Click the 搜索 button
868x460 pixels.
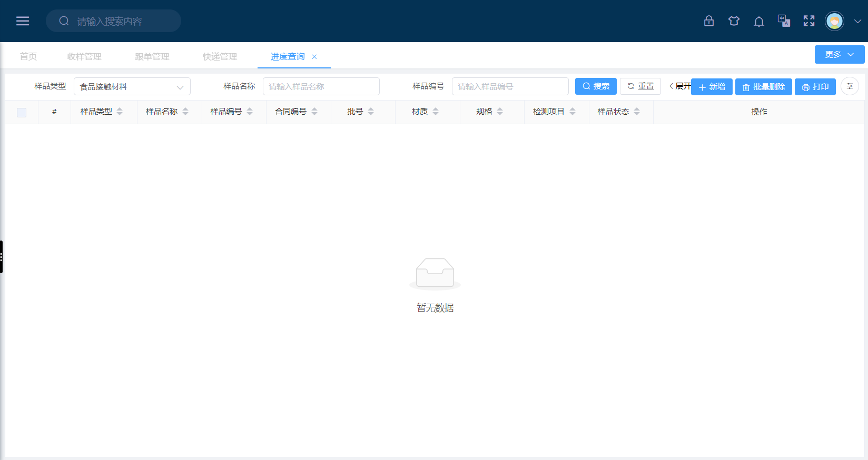pos(596,86)
